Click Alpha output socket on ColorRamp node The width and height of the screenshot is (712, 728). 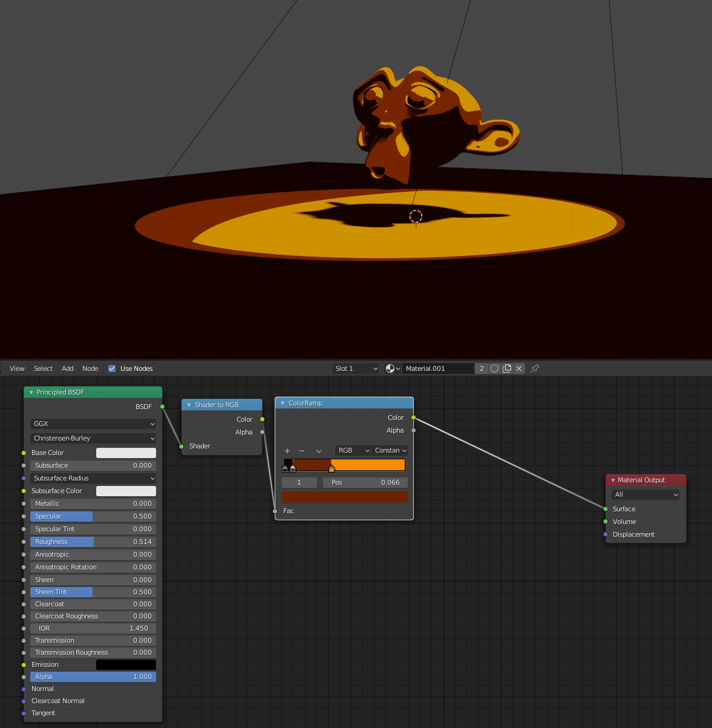coord(414,430)
